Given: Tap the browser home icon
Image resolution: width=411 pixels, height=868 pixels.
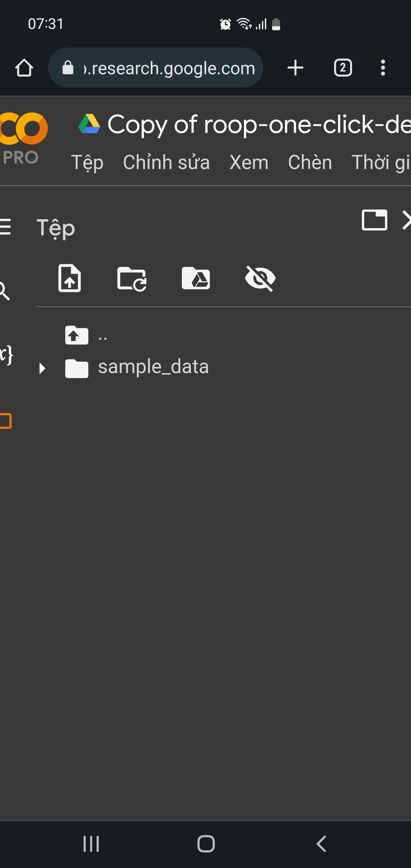Looking at the screenshot, I should 24,68.
